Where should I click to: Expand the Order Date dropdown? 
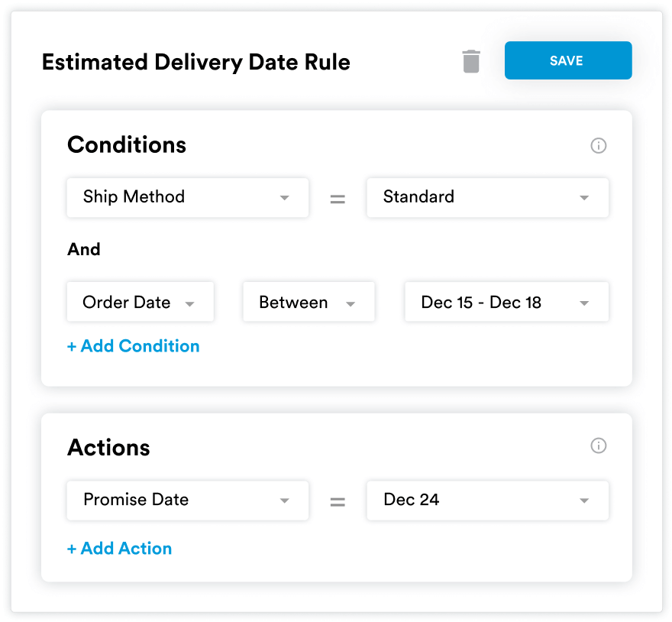click(x=141, y=302)
